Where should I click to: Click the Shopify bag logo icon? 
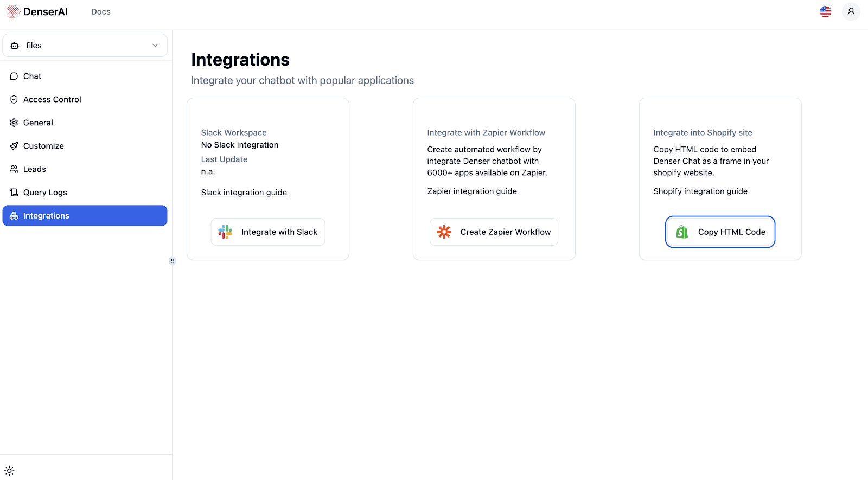[x=682, y=232]
